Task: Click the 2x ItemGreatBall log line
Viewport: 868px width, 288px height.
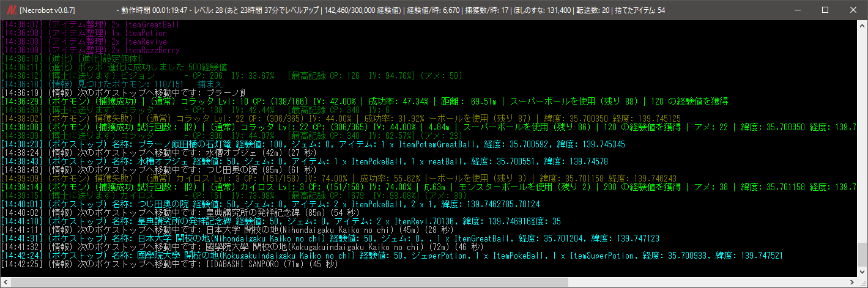Action: click(91, 24)
